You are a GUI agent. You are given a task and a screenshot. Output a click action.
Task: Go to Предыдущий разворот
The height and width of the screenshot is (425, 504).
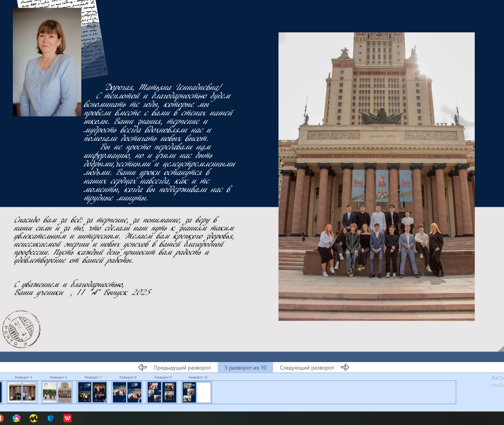click(182, 368)
